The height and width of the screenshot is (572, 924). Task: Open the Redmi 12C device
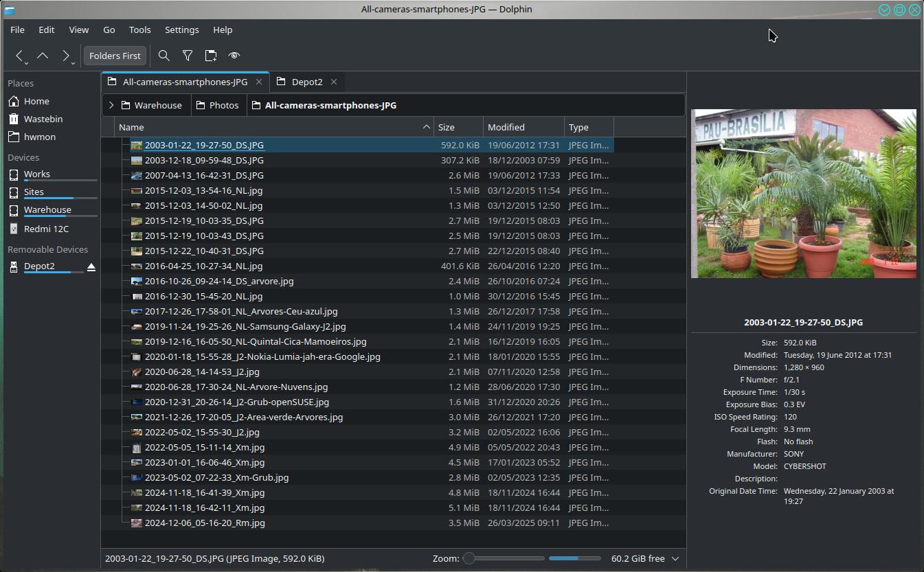pos(46,229)
